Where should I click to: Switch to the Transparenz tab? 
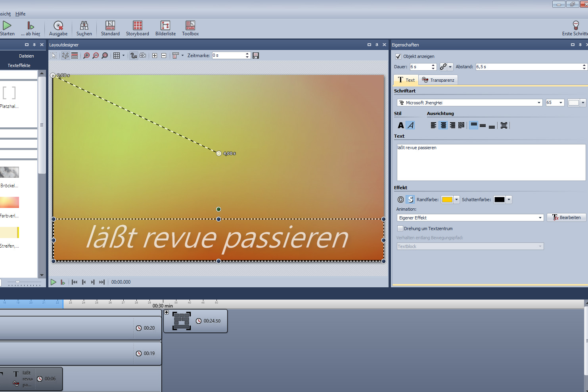pos(438,80)
